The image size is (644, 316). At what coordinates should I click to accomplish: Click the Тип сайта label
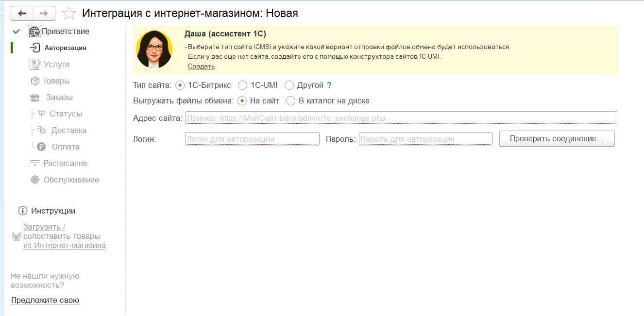point(153,85)
